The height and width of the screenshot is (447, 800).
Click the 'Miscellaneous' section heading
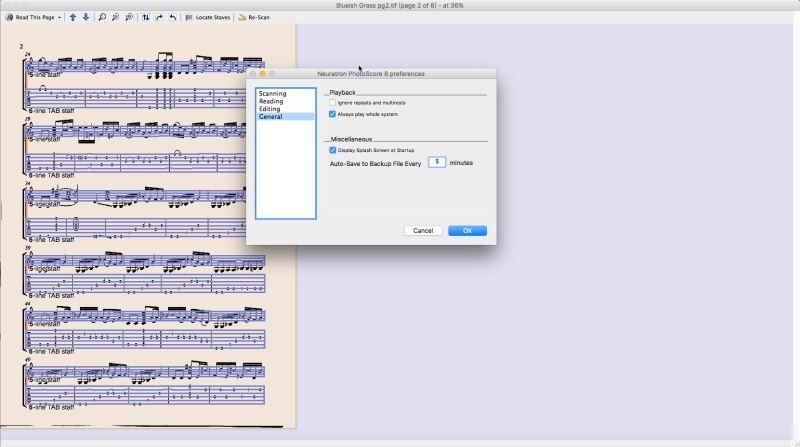pos(351,139)
